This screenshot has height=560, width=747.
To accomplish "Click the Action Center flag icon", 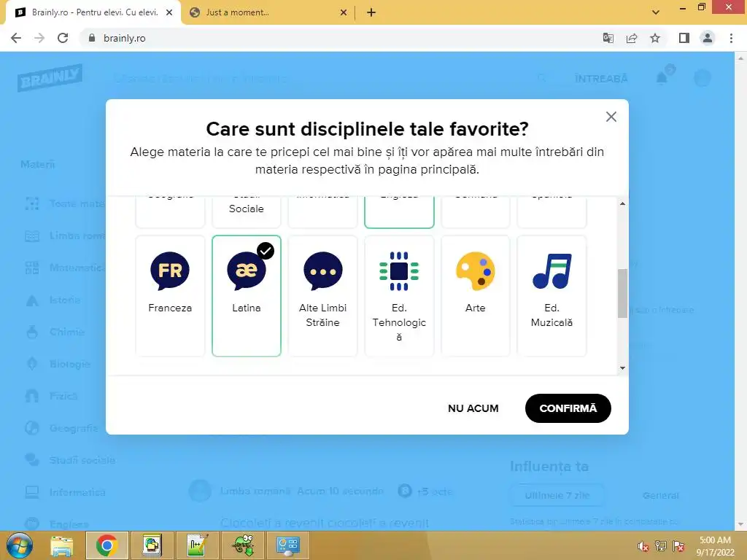I will (678, 546).
